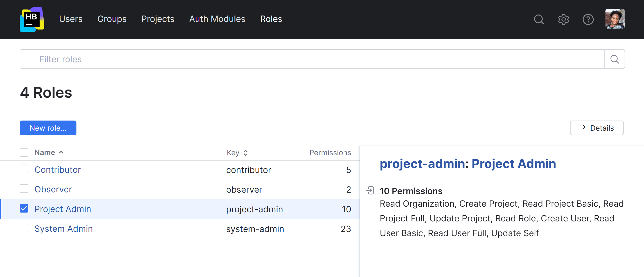Go to the Users tab

(x=71, y=19)
